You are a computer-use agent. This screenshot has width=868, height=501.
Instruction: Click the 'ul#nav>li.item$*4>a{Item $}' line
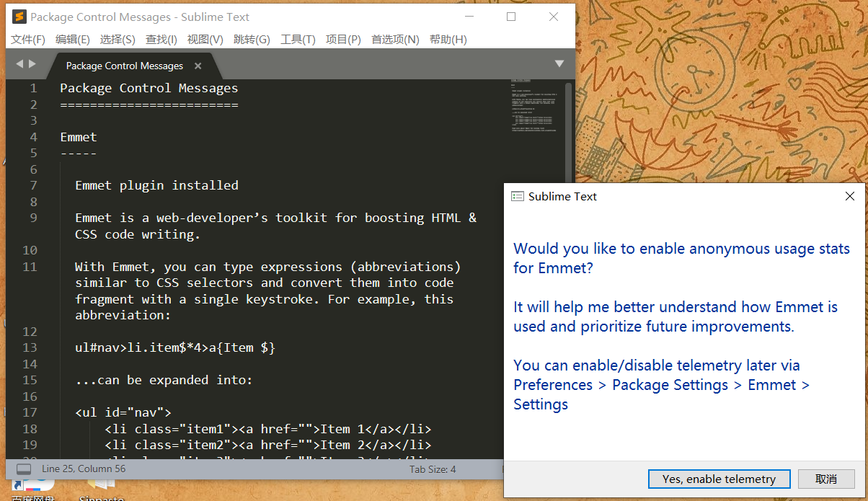click(x=175, y=347)
